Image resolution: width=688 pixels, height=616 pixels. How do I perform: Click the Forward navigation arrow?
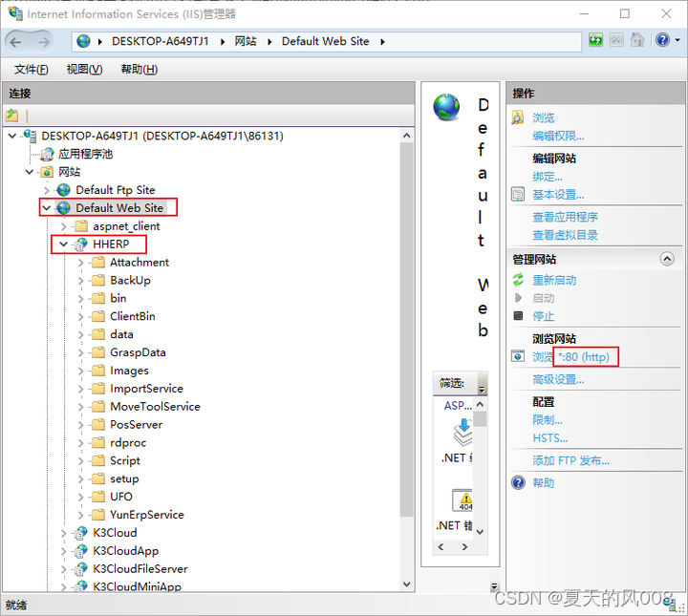[44, 42]
